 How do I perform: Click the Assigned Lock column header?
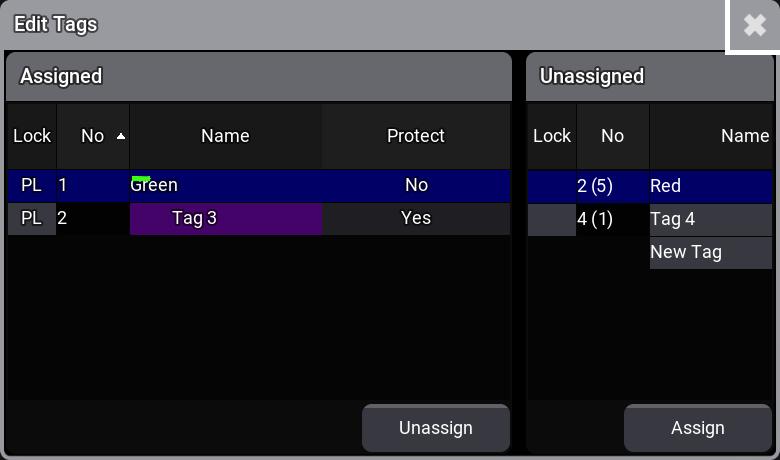(x=32, y=136)
